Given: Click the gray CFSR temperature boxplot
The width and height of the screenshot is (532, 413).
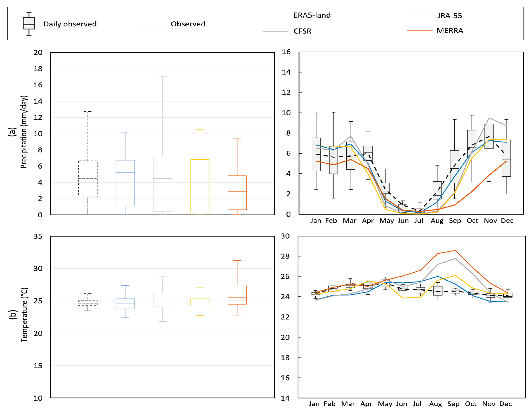Looking at the screenshot, I should 163,300.
